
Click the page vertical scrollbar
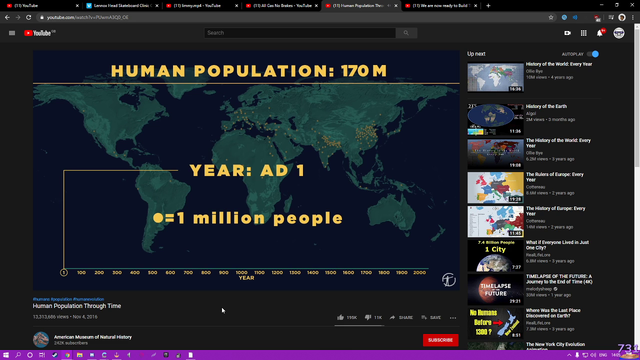pos(637,186)
